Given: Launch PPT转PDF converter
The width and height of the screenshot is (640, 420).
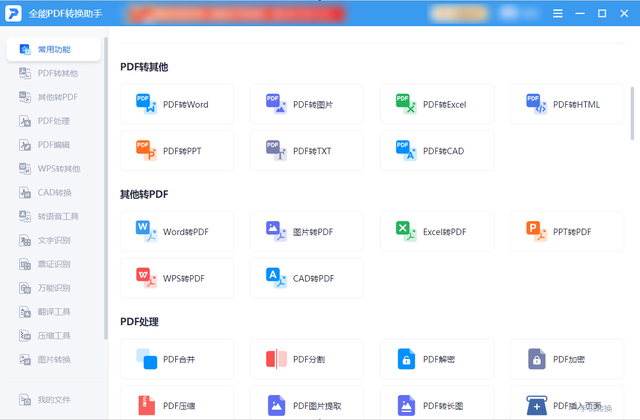Looking at the screenshot, I should click(567, 231).
